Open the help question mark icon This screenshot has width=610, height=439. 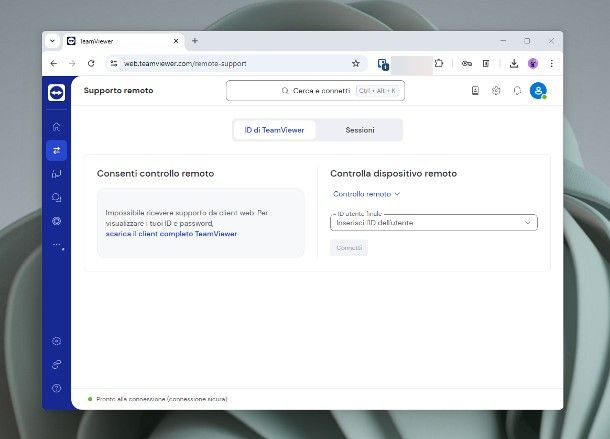pos(56,388)
